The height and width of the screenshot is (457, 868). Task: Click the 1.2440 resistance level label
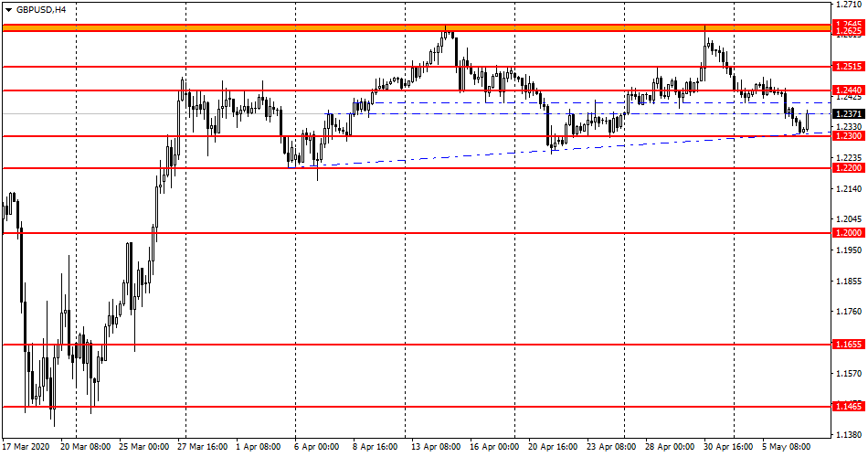pos(849,90)
